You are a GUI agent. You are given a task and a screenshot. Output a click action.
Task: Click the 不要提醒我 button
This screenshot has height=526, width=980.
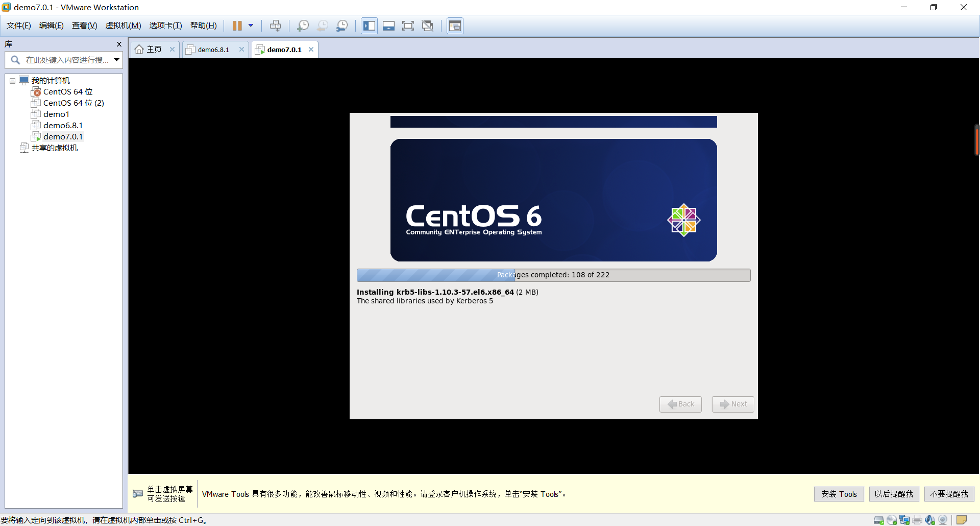[949, 494]
